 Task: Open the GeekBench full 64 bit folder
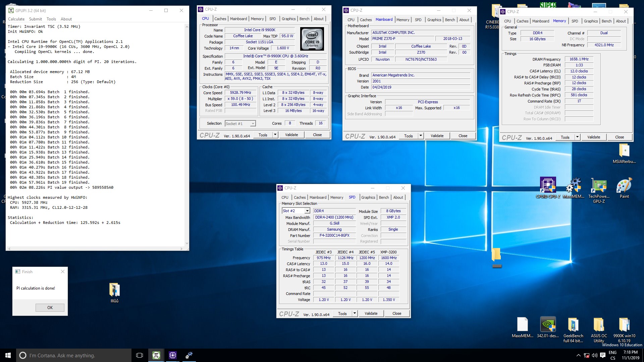click(573, 330)
